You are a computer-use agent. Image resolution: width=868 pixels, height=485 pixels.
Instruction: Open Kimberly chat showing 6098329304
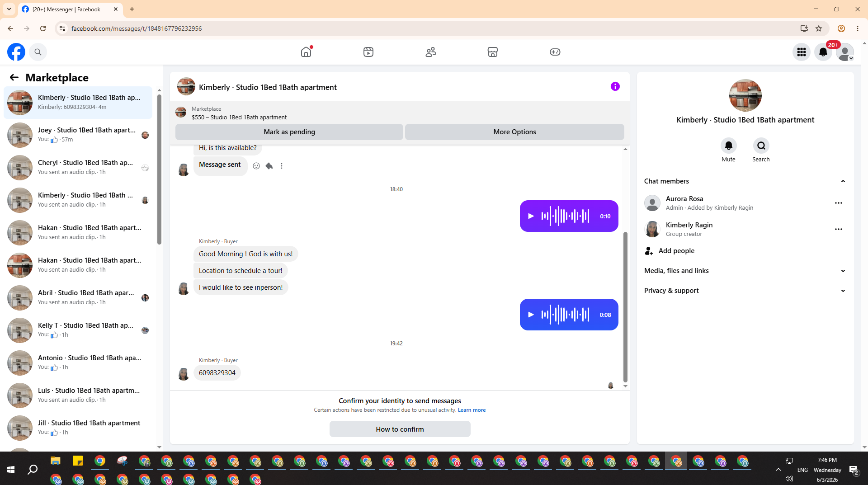coord(78,103)
